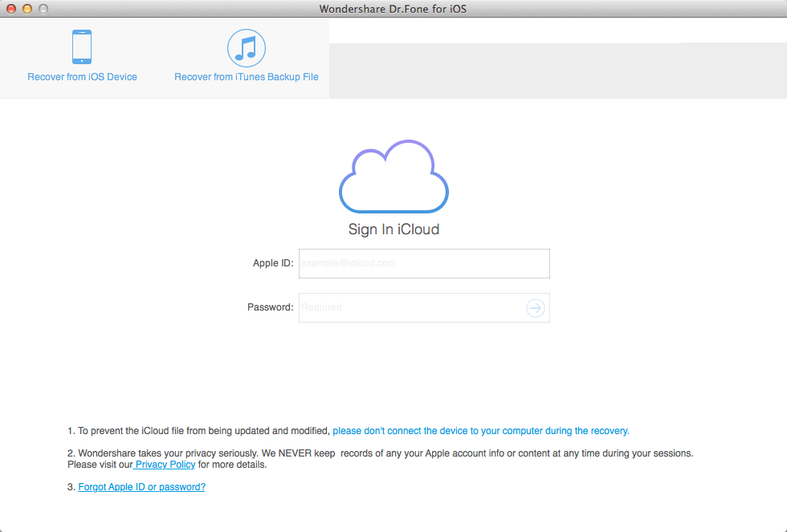Screen dimensions: 787x532
Task: Click the iCloud cloud icon
Action: click(394, 176)
